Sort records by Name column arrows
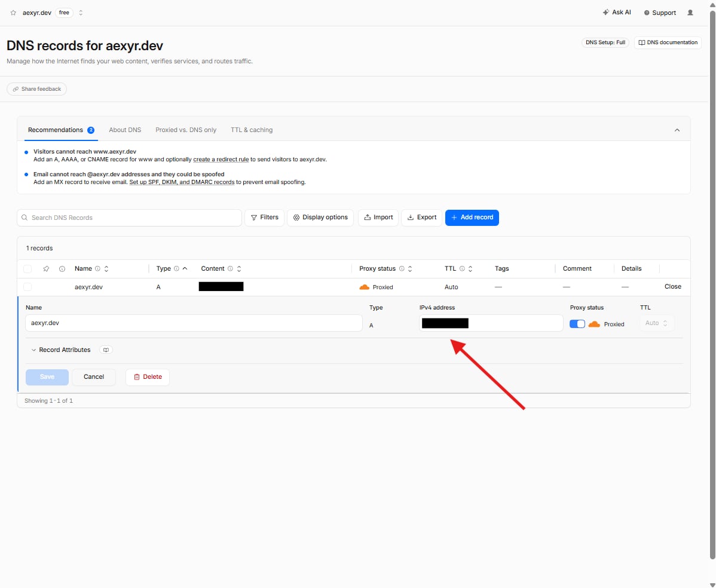The image size is (716, 588). [x=106, y=269]
